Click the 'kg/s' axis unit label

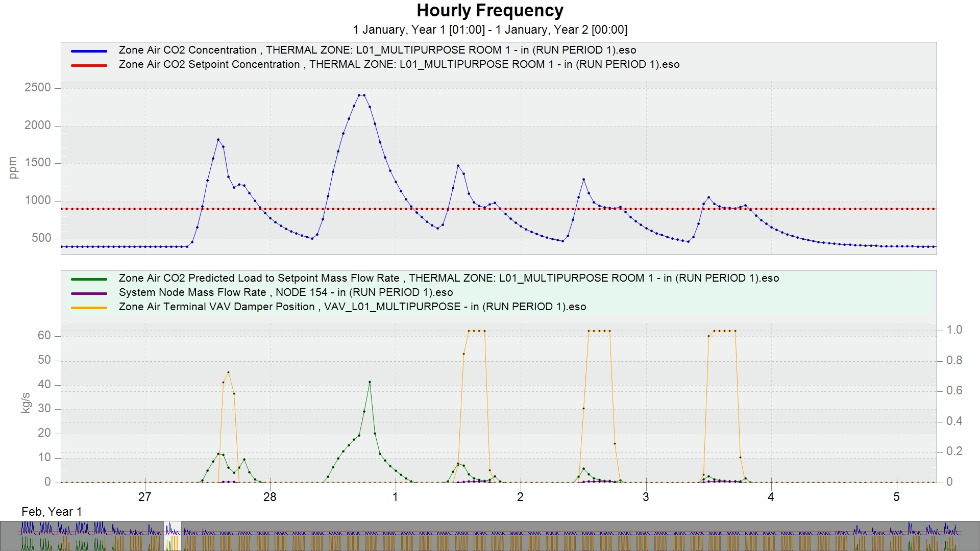pyautogui.click(x=26, y=403)
